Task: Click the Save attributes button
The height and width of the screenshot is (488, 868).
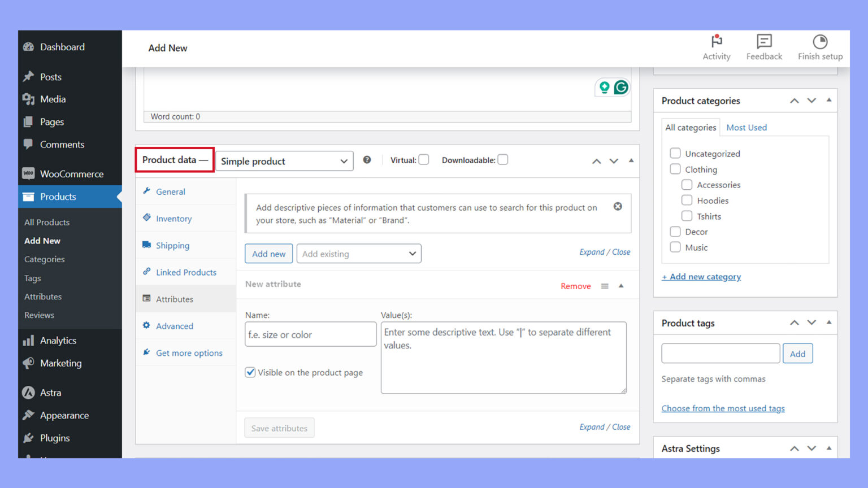Action: (279, 428)
